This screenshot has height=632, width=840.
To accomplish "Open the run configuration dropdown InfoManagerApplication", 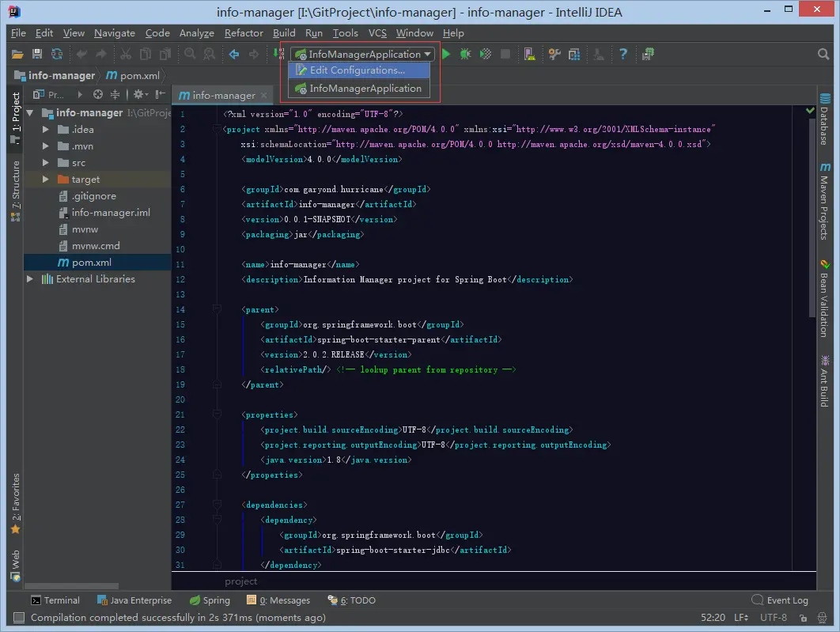I will tap(363, 54).
